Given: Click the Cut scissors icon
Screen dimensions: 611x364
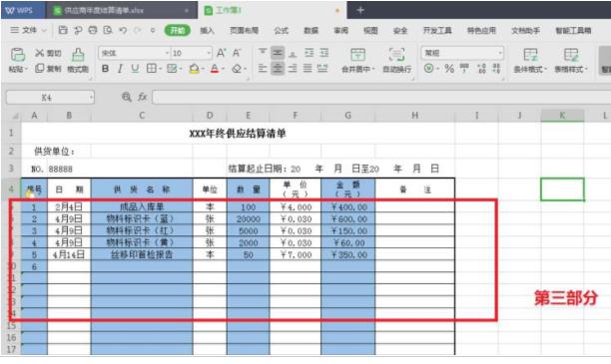Looking at the screenshot, I should pos(39,53).
